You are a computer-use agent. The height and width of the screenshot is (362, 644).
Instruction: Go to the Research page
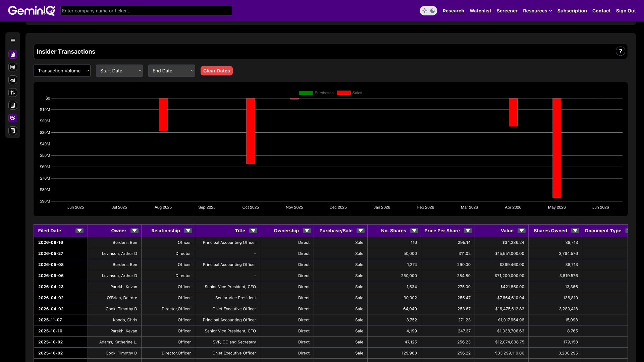coord(453,11)
